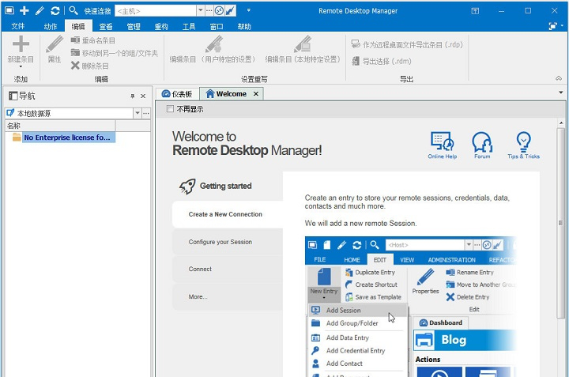Screen dimensions: 569x392
Task: Click 删除条目 delete entry
Action: tap(90, 66)
